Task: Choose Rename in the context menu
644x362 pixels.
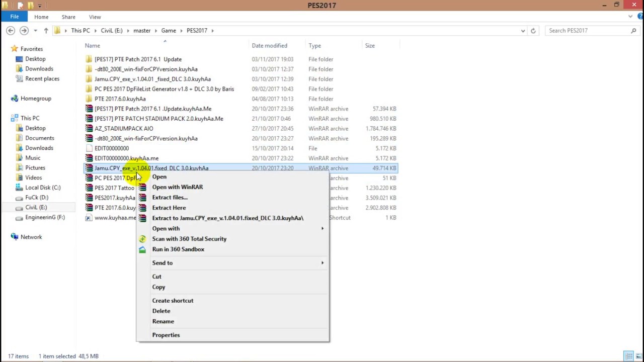Action: pyautogui.click(x=163, y=321)
